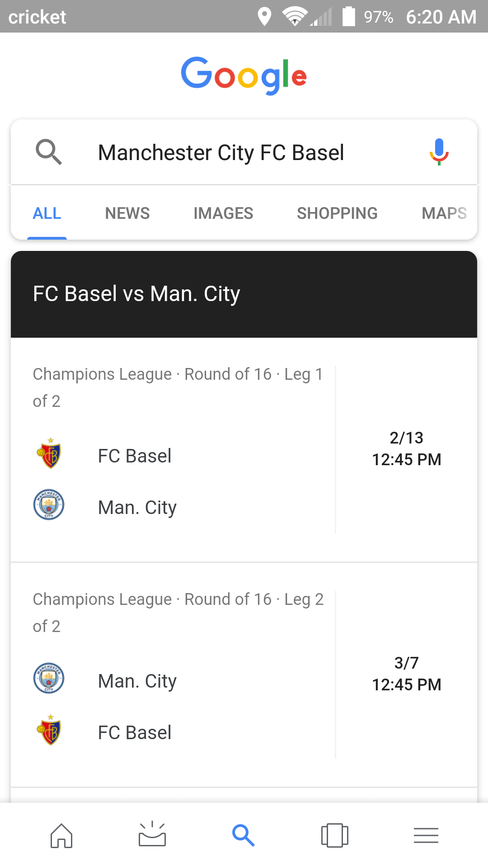
Task: Select the blue search icon in bottom bar
Action: (244, 835)
